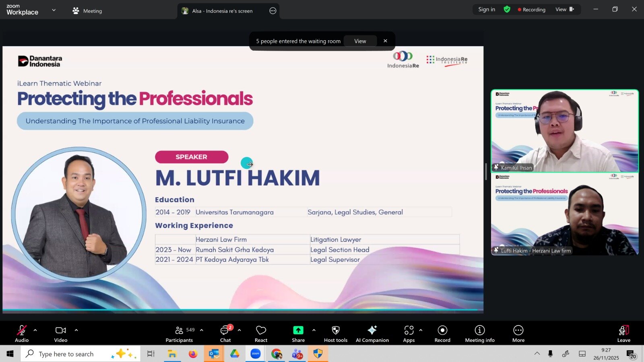Open the React emoji panel
Screen dimensions: 644x362
(261, 333)
